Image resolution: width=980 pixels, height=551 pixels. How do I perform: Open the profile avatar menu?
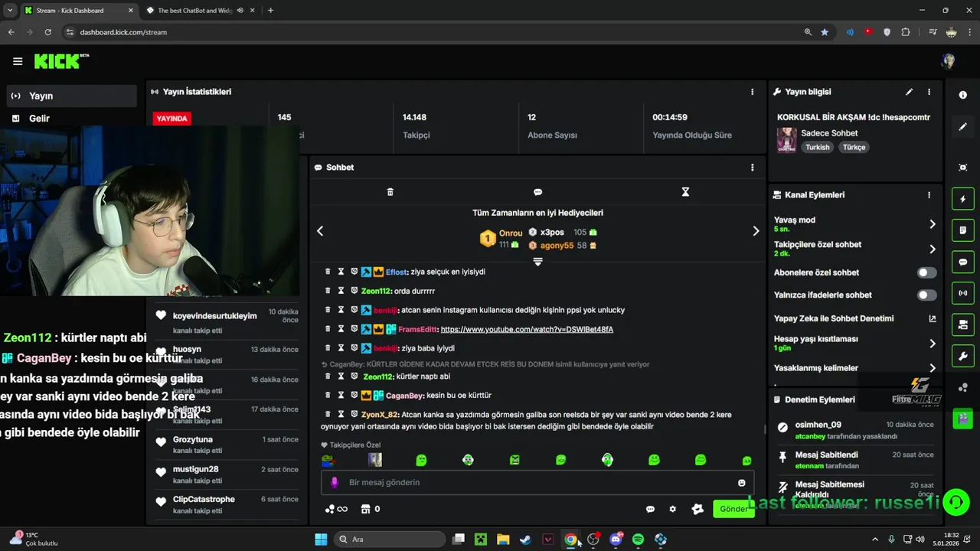(949, 61)
